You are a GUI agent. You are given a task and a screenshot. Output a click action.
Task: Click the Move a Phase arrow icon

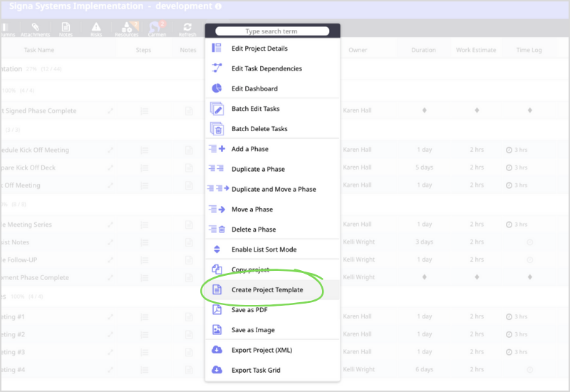217,209
